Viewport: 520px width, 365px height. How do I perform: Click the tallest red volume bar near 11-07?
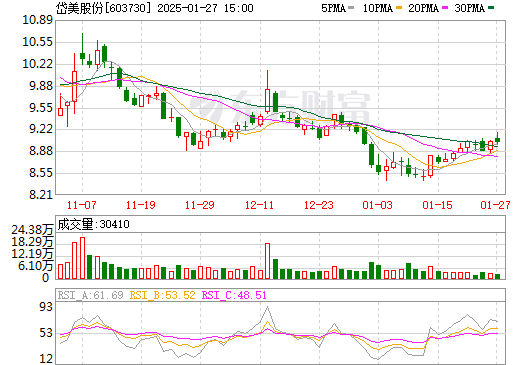[x=82, y=258]
